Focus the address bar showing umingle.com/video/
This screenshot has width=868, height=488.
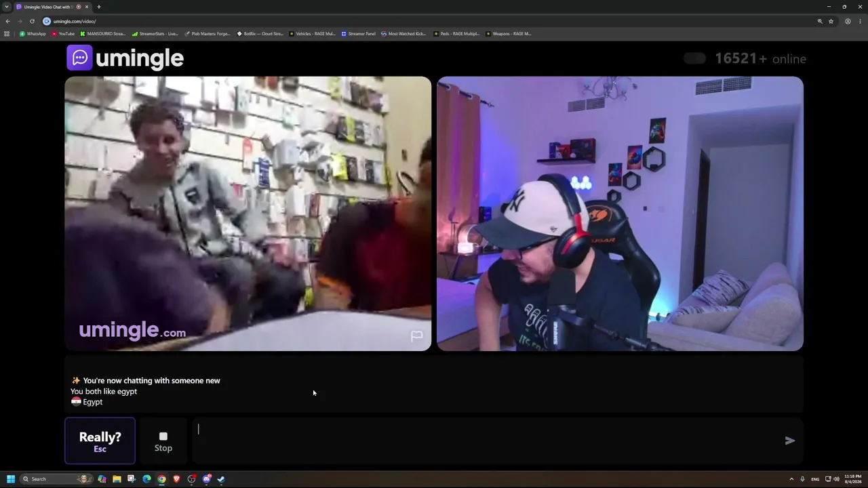pyautogui.click(x=427, y=21)
